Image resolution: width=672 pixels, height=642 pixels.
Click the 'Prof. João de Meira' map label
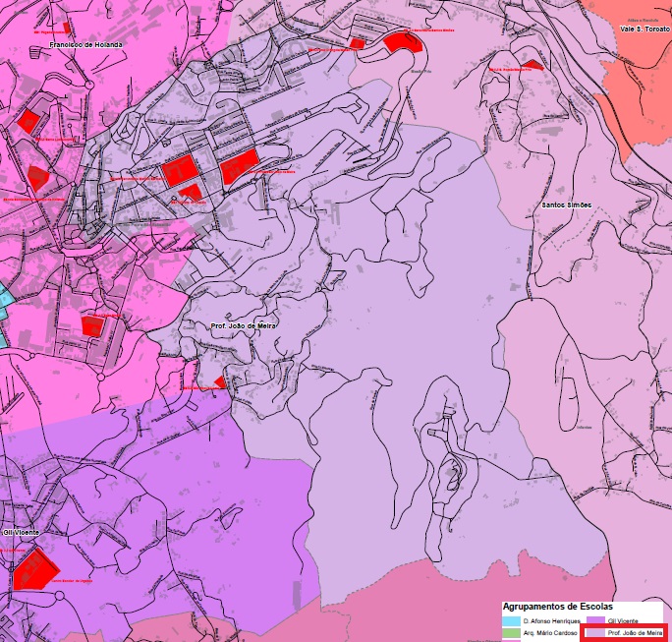(243, 326)
